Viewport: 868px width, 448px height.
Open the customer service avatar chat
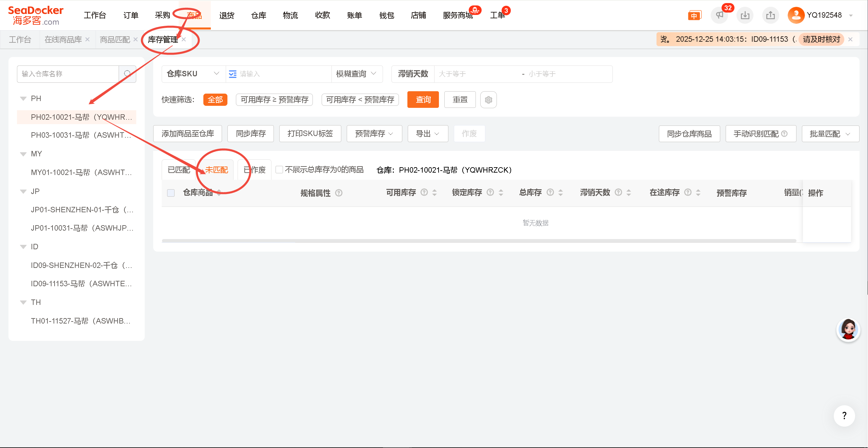(x=848, y=330)
